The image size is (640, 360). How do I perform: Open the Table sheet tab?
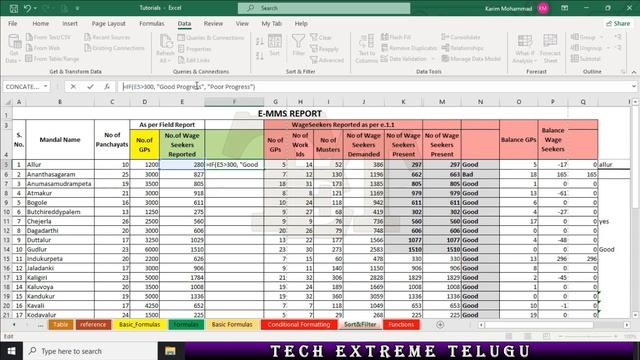(60, 324)
